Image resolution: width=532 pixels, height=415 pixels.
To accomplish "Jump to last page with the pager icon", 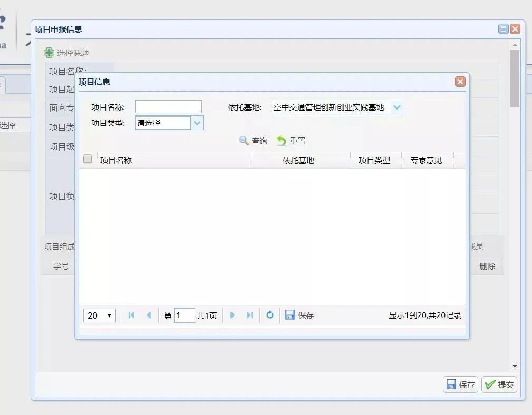I will (249, 315).
